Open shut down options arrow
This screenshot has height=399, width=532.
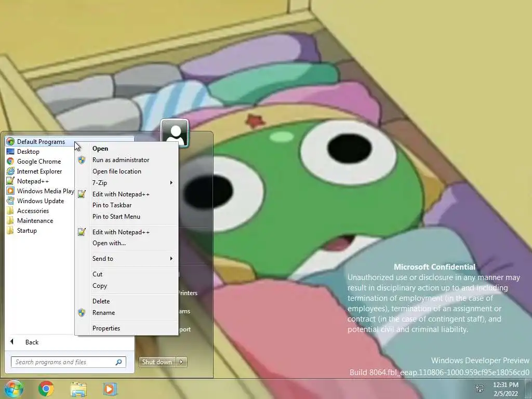point(181,362)
